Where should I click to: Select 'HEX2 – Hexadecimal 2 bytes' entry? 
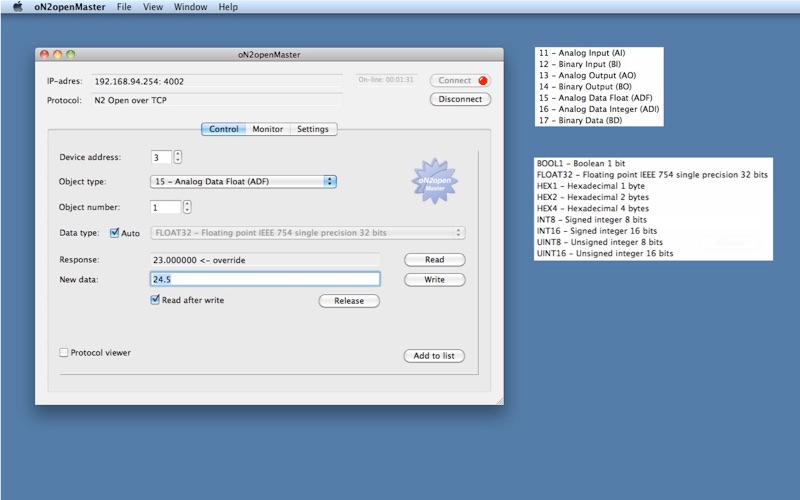point(593,197)
